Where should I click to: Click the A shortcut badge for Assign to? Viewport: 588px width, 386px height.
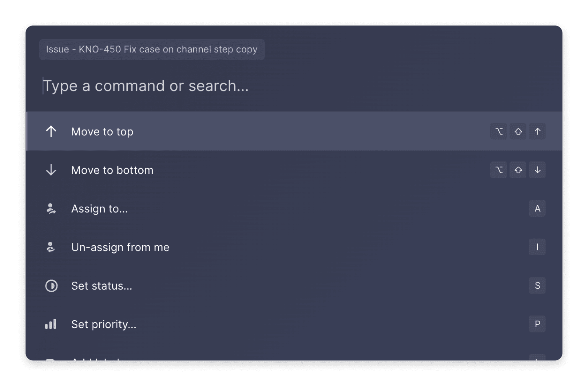tap(537, 209)
